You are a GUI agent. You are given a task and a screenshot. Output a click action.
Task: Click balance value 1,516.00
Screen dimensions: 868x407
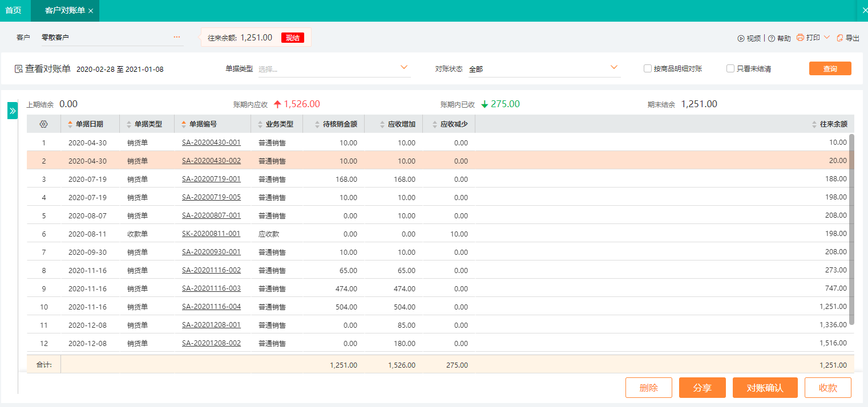[833, 343]
